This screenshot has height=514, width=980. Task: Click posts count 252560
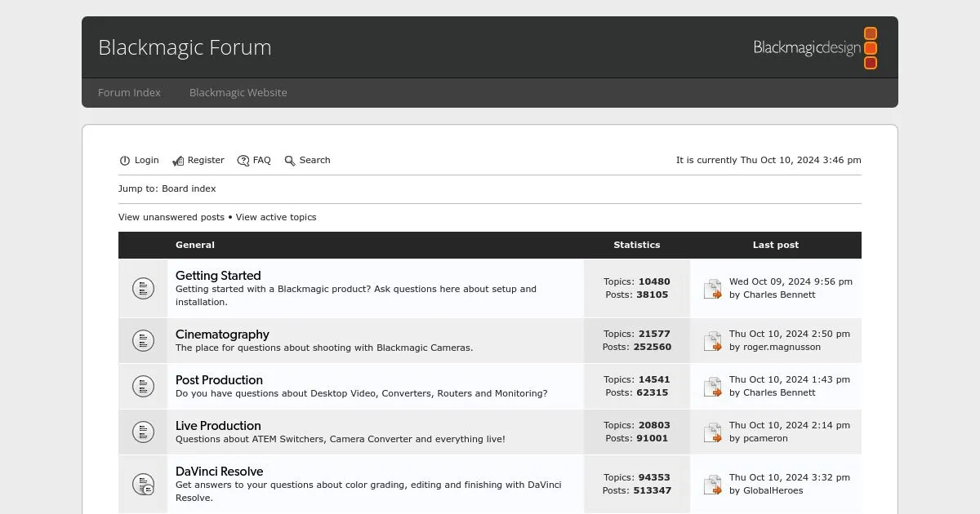point(652,347)
